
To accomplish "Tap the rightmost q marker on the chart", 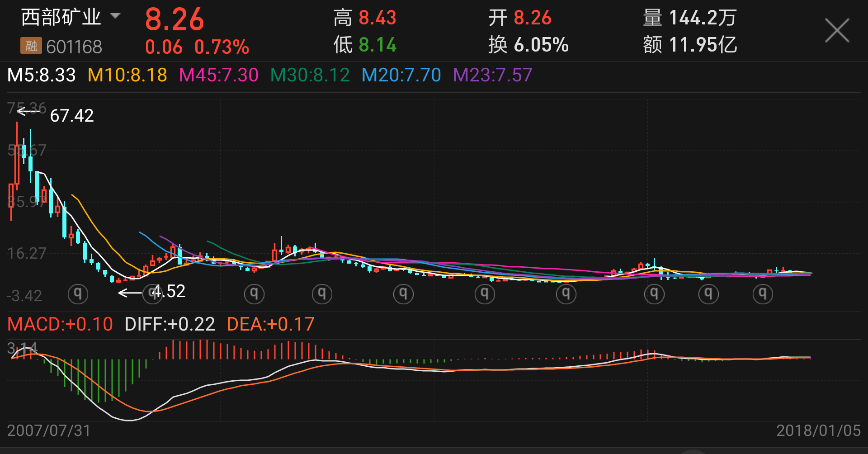I will 763,294.
